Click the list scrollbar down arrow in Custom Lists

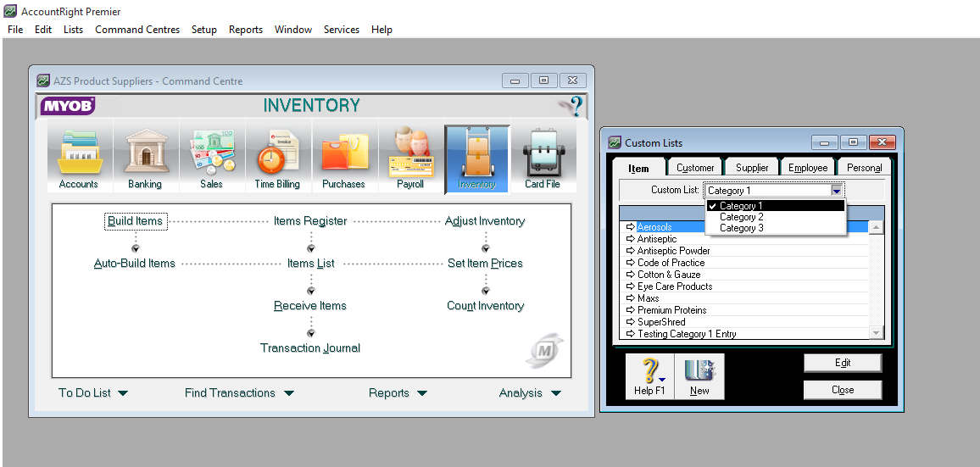pos(877,332)
